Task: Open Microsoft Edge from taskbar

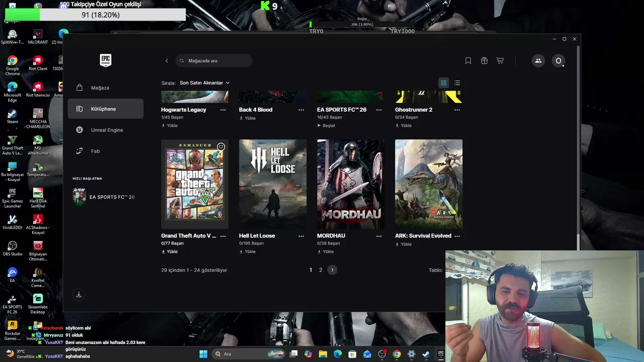Action: (x=338, y=354)
